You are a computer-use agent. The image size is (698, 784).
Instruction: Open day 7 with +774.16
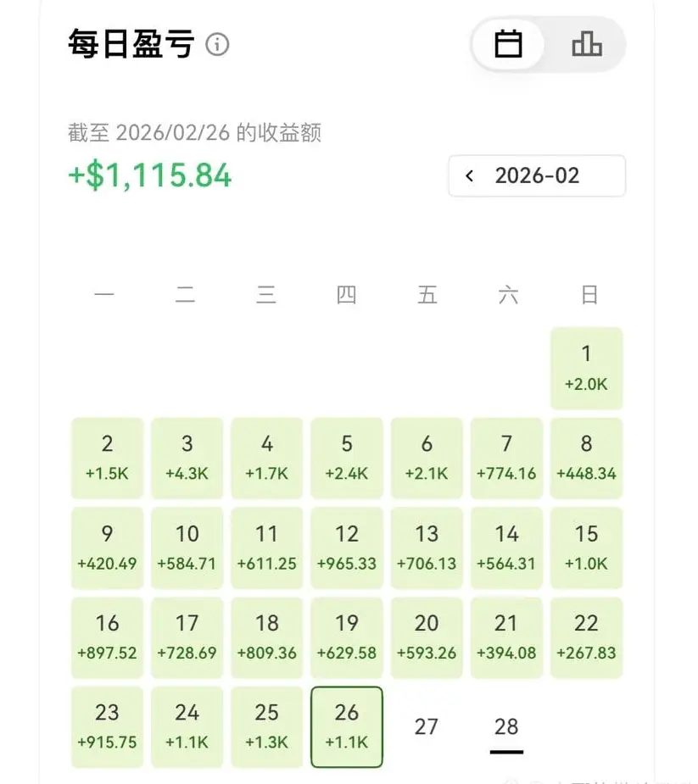coord(506,458)
